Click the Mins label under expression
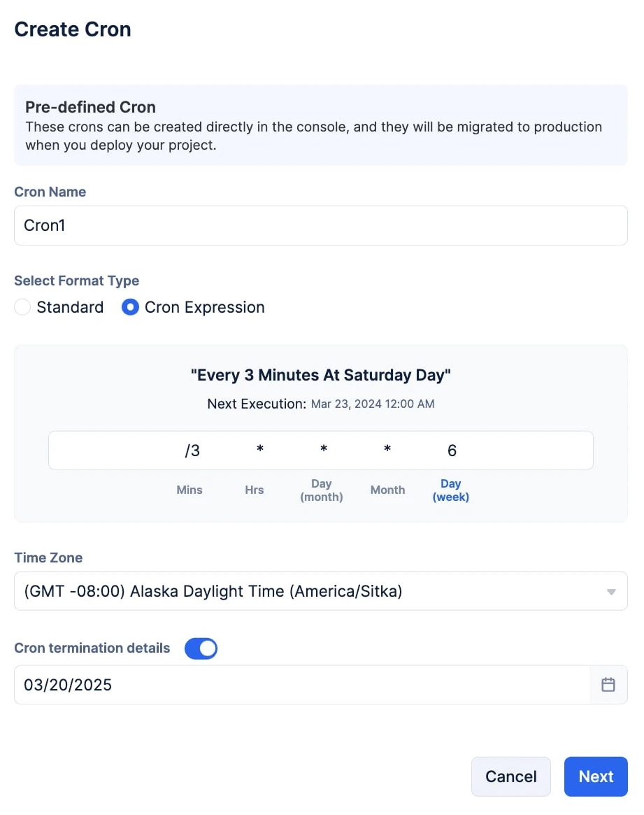The height and width of the screenshot is (815, 644). pyautogui.click(x=189, y=490)
